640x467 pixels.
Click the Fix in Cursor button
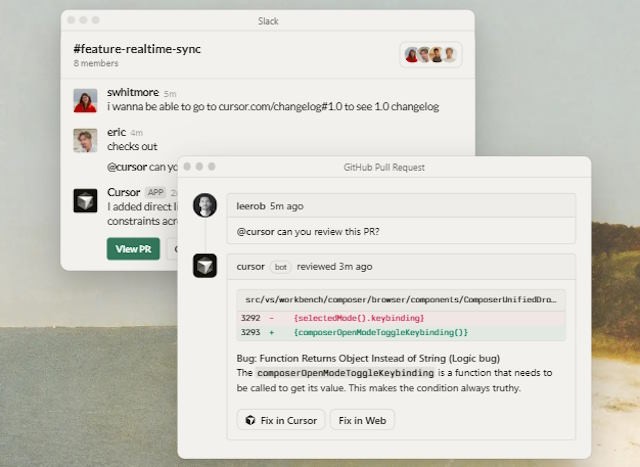281,420
